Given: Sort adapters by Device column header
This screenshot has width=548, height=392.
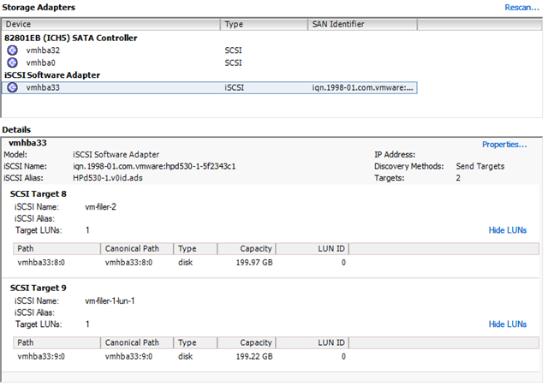Looking at the screenshot, I should click(x=111, y=25).
